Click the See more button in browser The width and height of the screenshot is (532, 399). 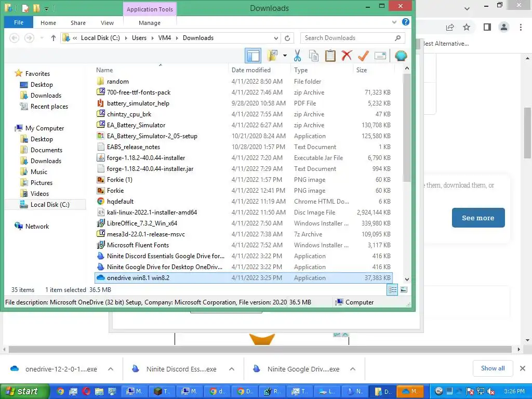pos(478,218)
